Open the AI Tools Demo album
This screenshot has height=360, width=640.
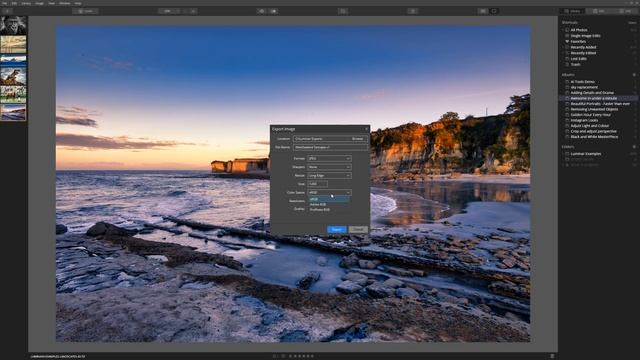(582, 82)
